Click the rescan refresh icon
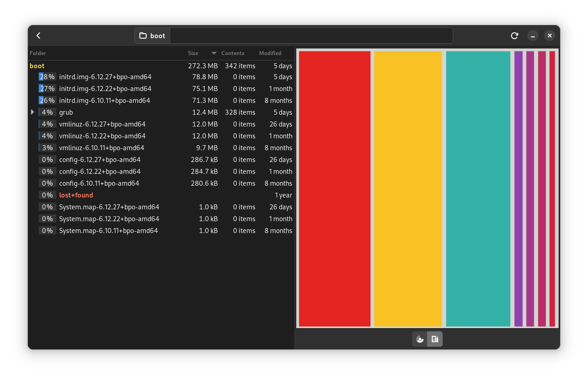 [x=515, y=35]
